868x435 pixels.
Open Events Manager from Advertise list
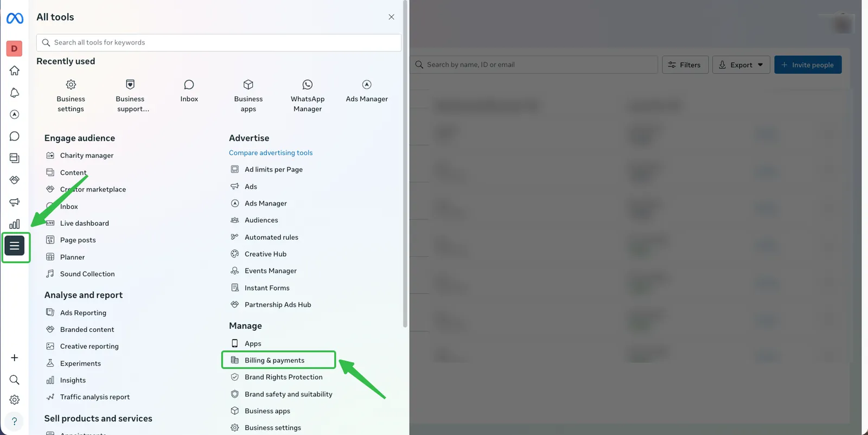click(270, 271)
